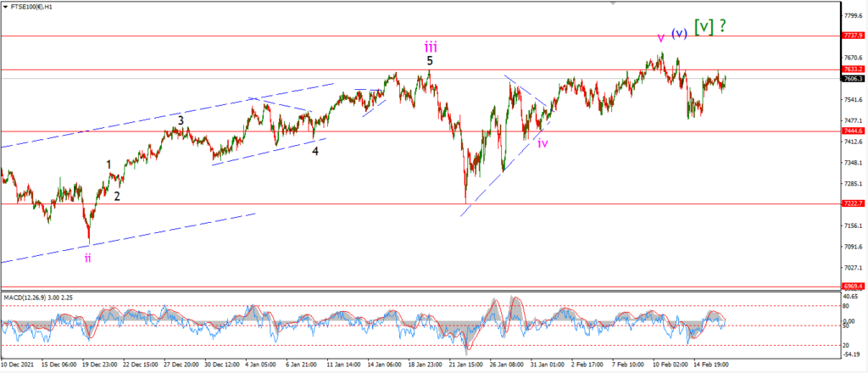Select the magenta ii wave label
The width and height of the screenshot is (868, 373).
[87, 258]
